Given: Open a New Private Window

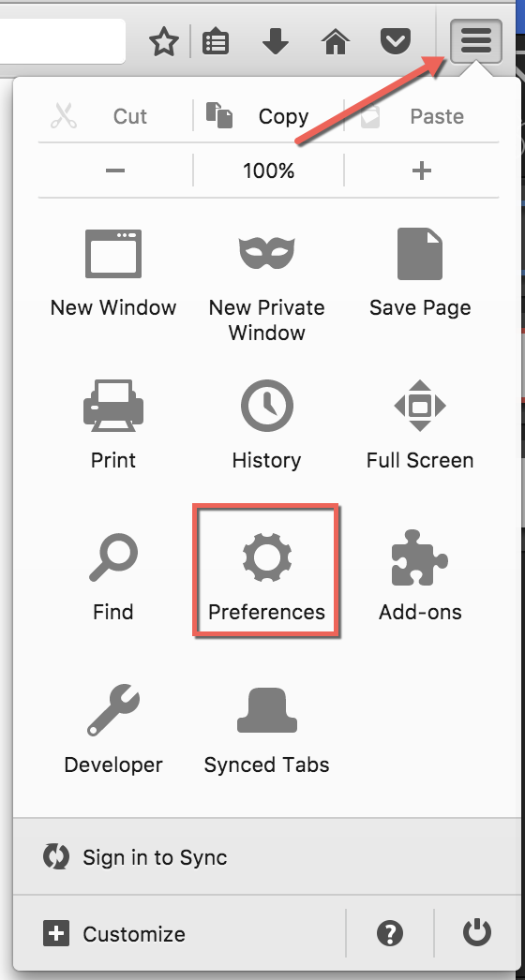Looking at the screenshot, I should (266, 285).
